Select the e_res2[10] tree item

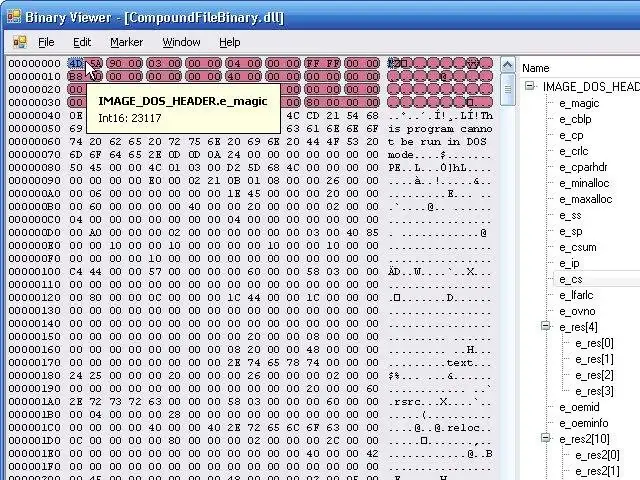584,439
